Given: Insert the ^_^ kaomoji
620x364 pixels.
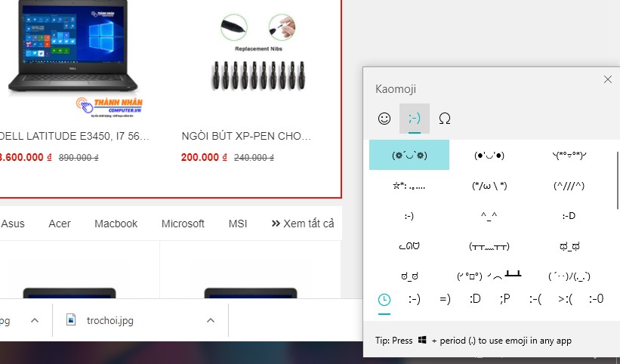Looking at the screenshot, I should [x=489, y=216].
